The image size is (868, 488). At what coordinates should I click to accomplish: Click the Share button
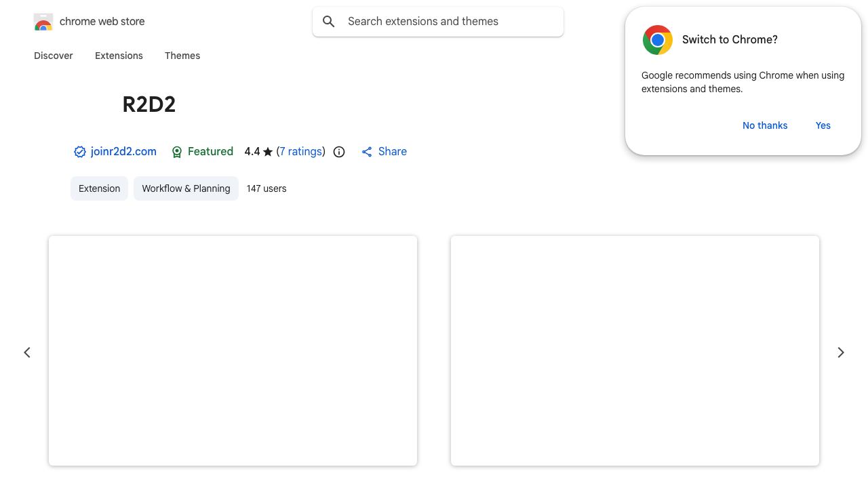click(x=384, y=152)
